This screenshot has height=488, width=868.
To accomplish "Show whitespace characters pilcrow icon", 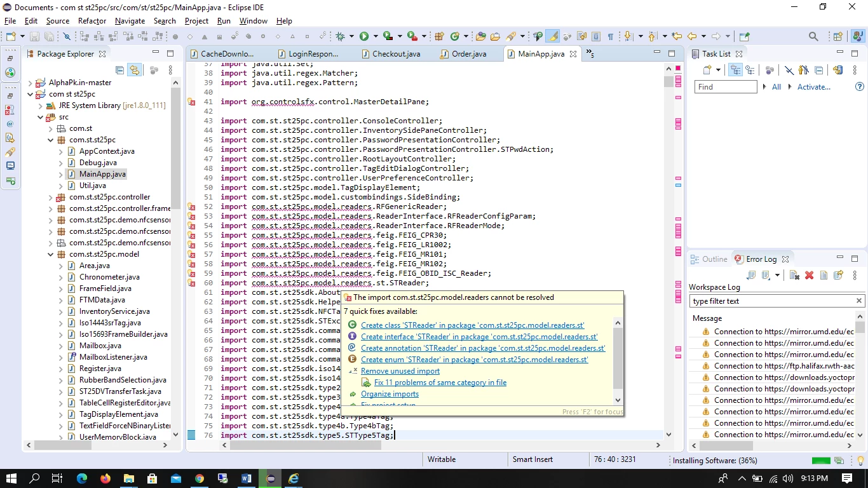I will pos(610,36).
